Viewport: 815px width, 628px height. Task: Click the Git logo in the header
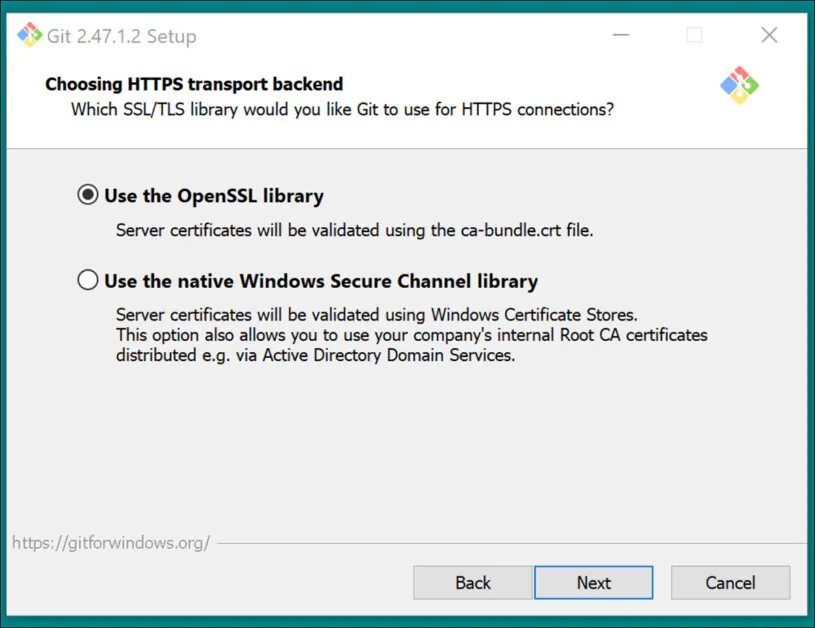pos(739,87)
